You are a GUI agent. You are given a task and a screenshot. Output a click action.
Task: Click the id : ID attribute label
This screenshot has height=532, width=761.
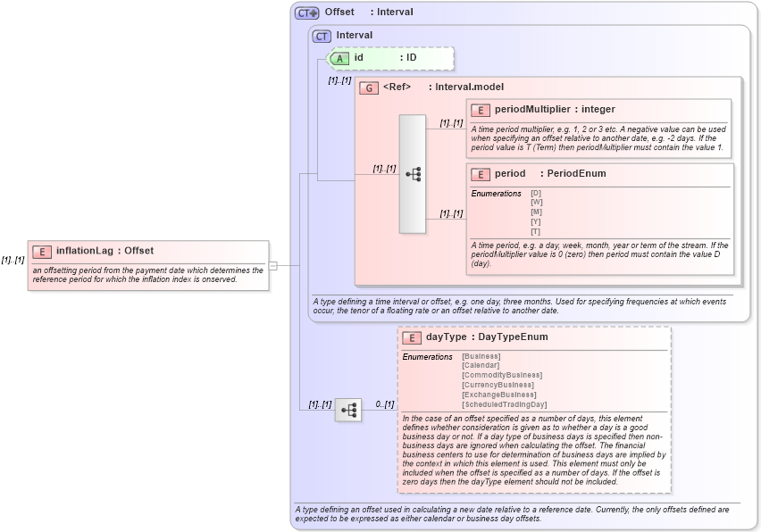385,57
